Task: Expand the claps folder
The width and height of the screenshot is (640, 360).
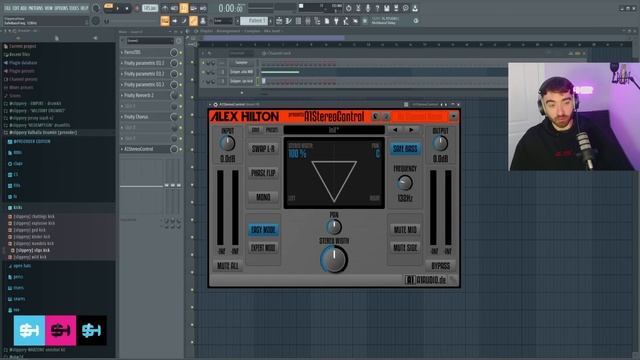Action: pyautogui.click(x=18, y=164)
